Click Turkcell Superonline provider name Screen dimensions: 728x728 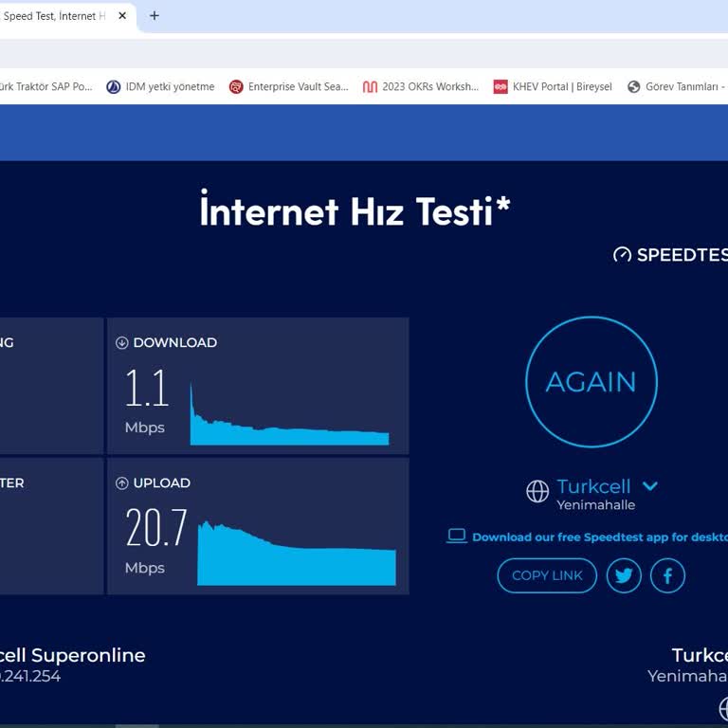(72, 656)
